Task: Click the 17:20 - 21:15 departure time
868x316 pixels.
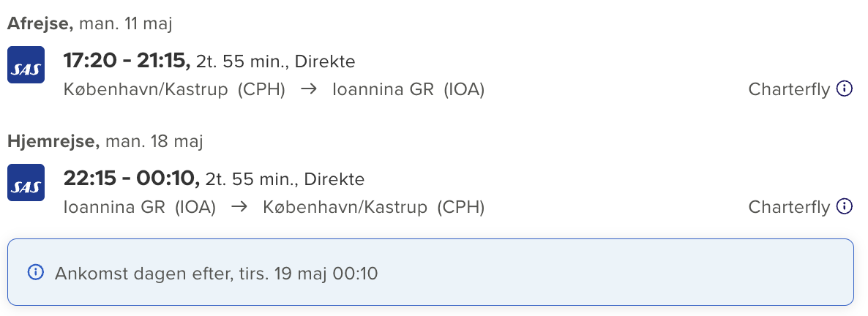Action: [x=127, y=61]
